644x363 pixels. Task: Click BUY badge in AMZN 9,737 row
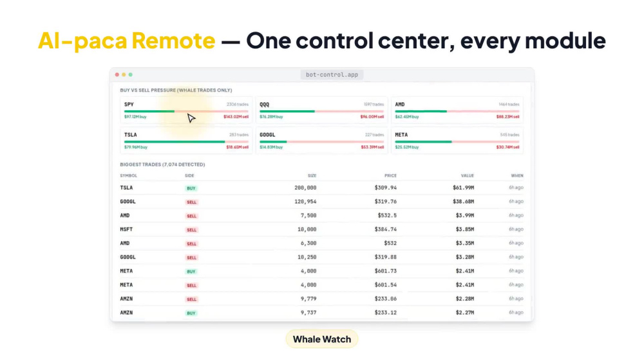click(191, 313)
